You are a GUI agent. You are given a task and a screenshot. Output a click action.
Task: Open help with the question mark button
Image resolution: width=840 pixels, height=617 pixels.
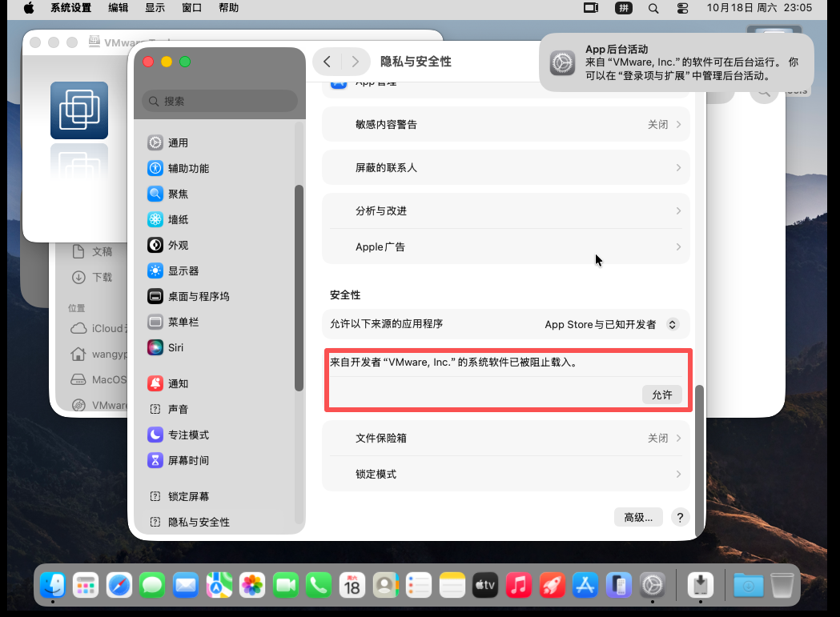click(x=680, y=518)
